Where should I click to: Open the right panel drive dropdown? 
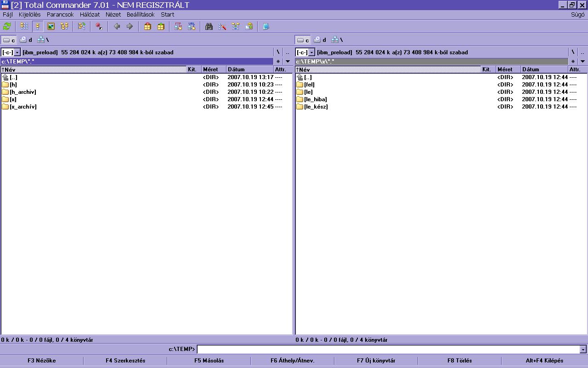[x=311, y=52]
